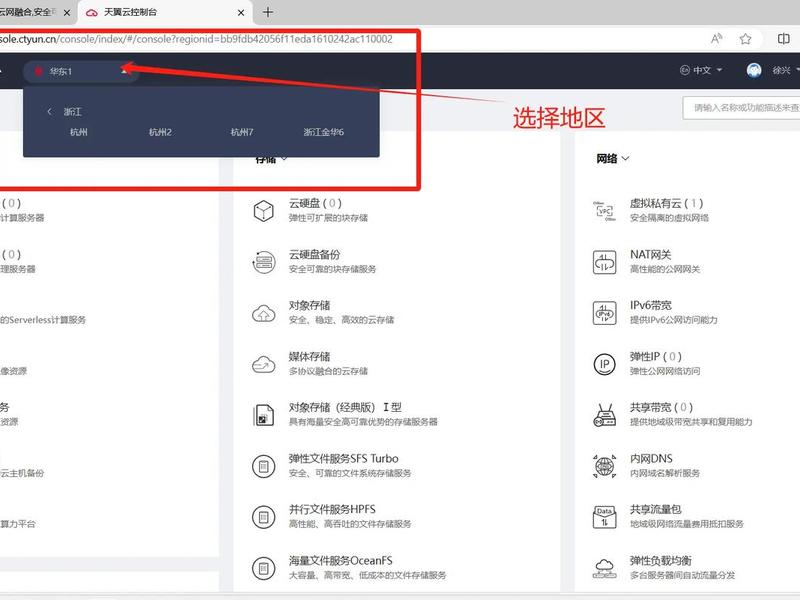Select the 杭州7 region

click(242, 132)
